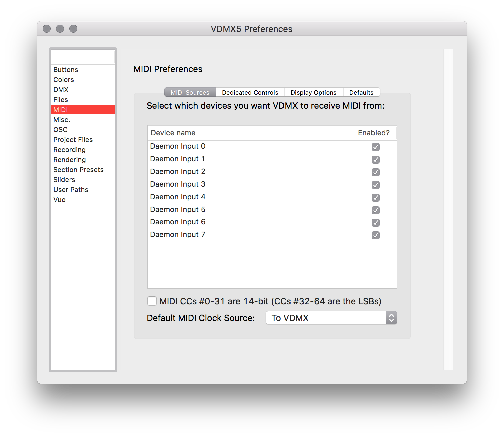Select Colors preferences category
504x437 pixels.
click(83, 80)
